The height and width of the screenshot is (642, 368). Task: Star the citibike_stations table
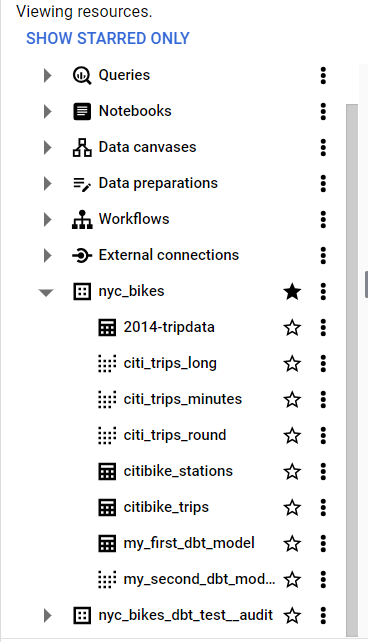click(292, 472)
